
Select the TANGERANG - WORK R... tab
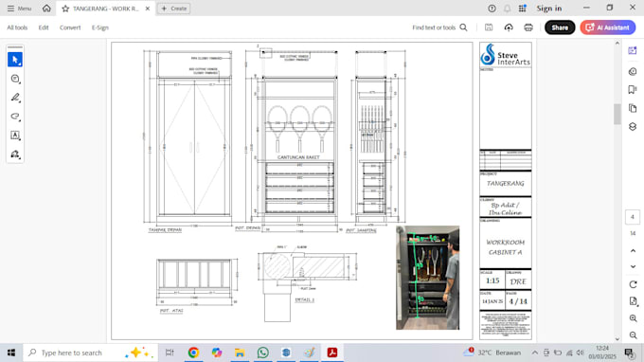(x=106, y=9)
